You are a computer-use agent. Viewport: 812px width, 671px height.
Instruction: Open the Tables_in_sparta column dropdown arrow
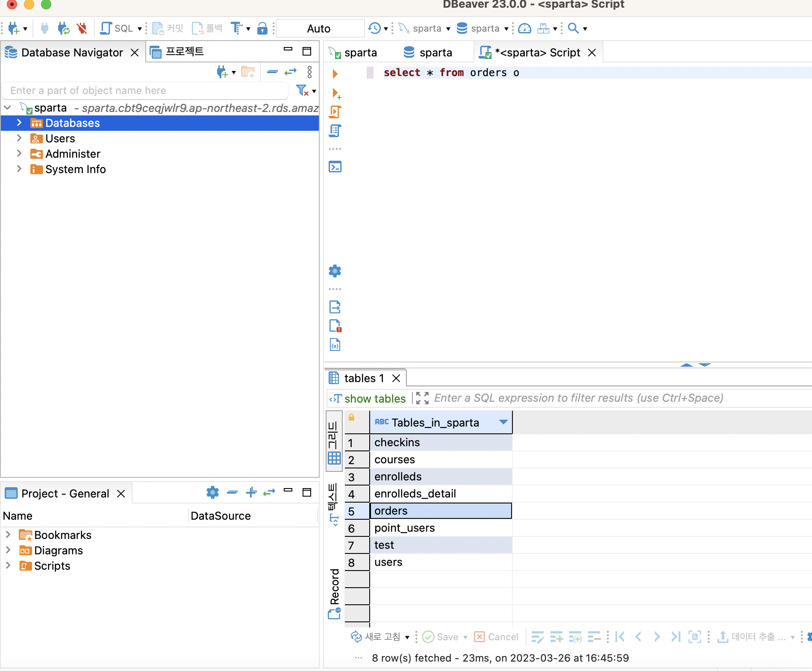(503, 422)
